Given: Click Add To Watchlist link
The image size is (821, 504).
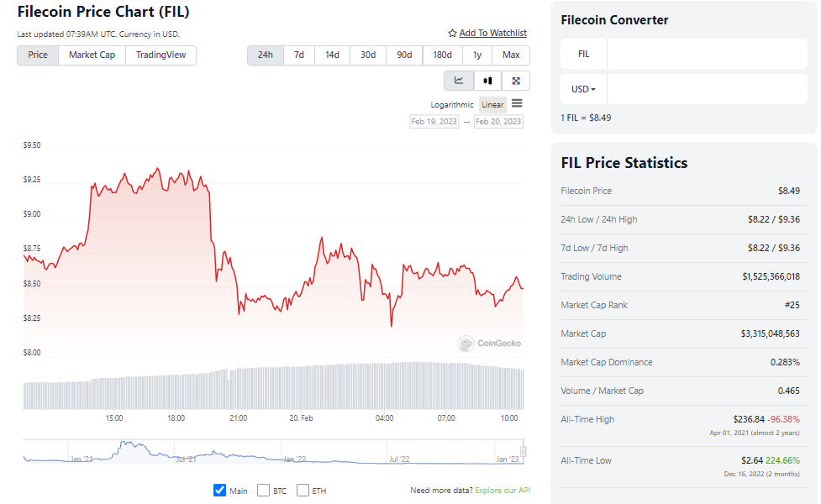Looking at the screenshot, I should [492, 33].
